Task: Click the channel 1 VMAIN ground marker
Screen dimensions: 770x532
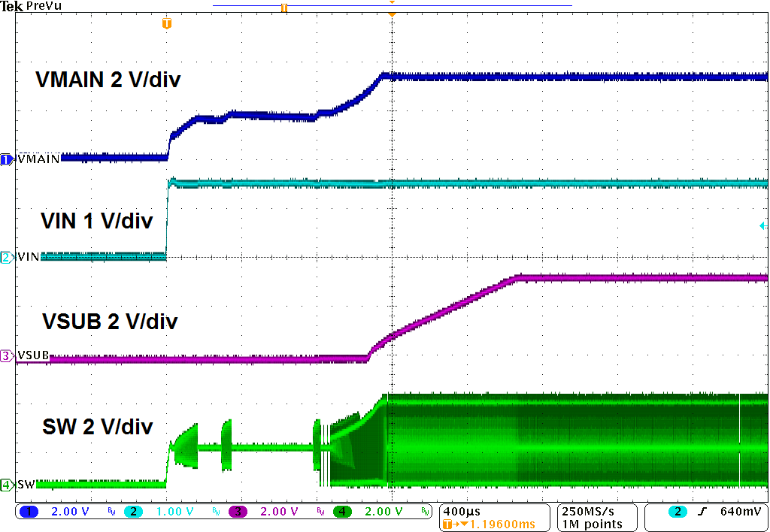Action: tap(7, 159)
